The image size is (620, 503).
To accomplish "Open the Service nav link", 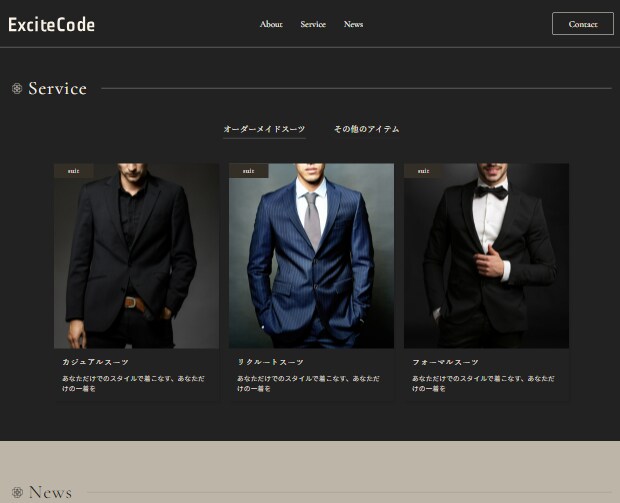I will pyautogui.click(x=313, y=24).
